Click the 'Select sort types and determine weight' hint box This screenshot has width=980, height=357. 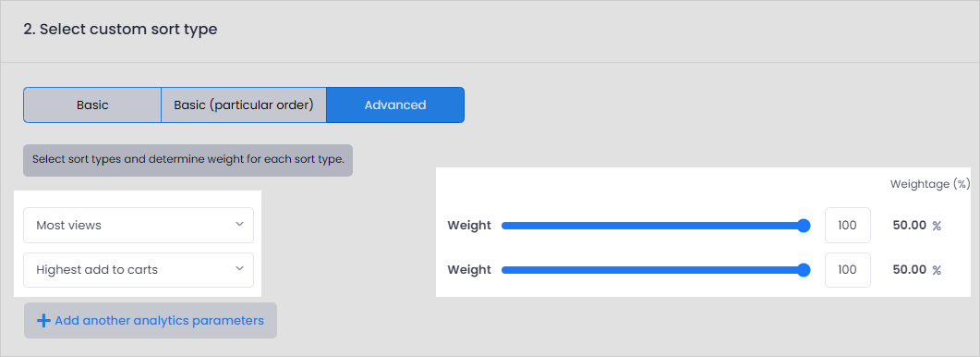[x=188, y=159]
